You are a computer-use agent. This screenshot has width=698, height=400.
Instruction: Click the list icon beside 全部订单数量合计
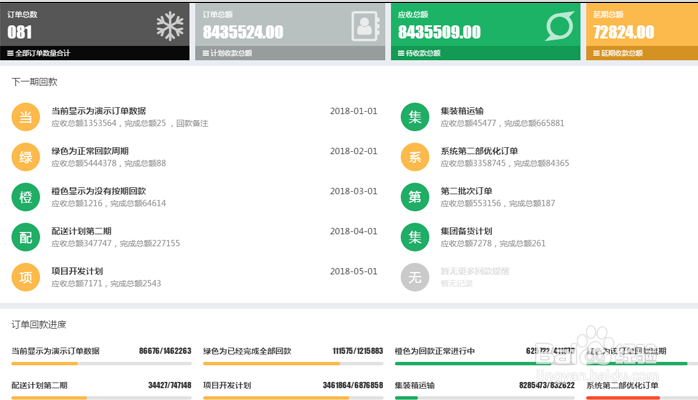[x=10, y=53]
